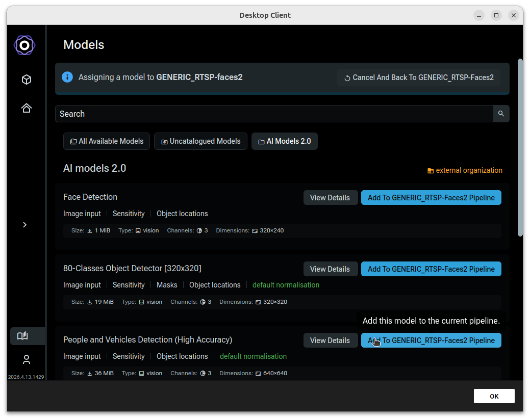This screenshot has height=420, width=530.
Task: Select the Uncatalogued Models tab
Action: click(201, 141)
